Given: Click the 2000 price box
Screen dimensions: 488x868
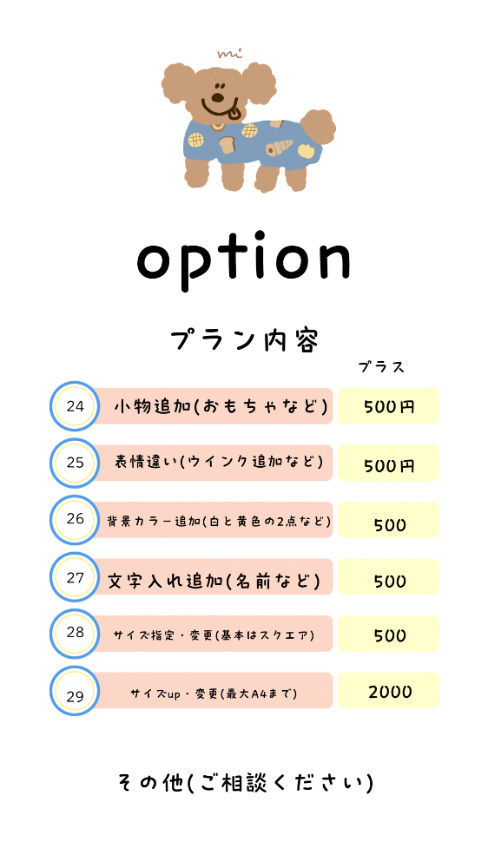Looking at the screenshot, I should (388, 690).
